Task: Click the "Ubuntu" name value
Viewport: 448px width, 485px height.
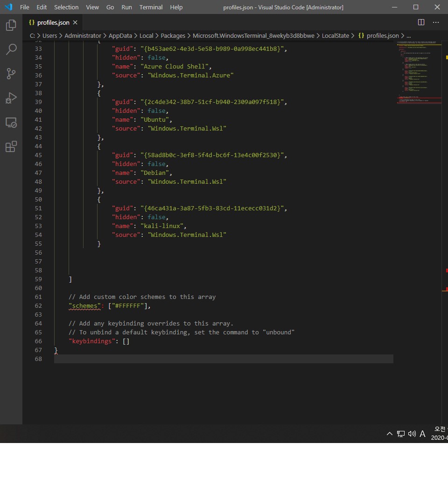Action: 154,120
